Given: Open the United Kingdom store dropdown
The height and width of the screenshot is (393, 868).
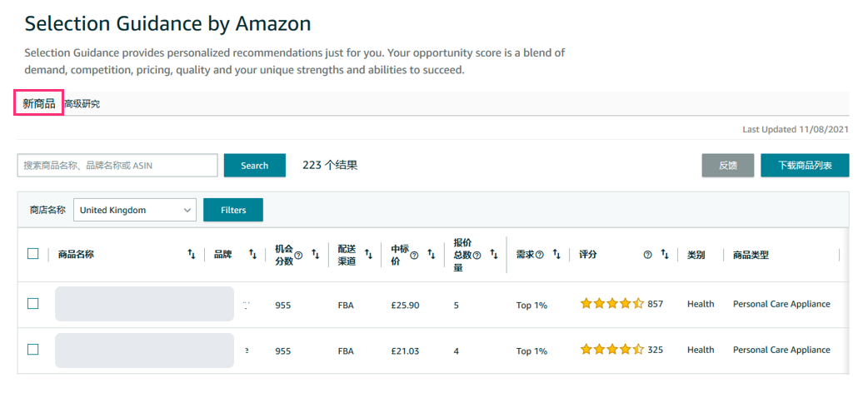Looking at the screenshot, I should tap(135, 210).
